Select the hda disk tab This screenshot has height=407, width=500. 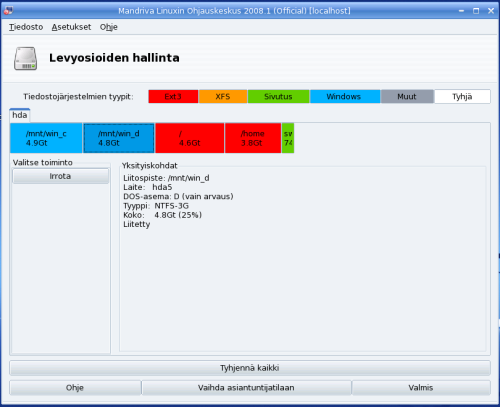20,115
